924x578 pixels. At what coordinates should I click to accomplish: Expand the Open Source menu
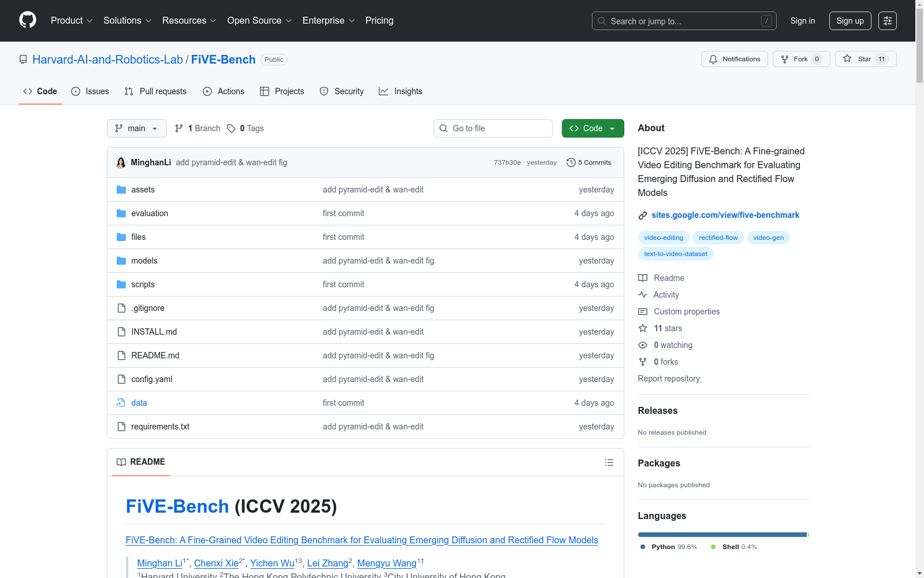pos(260,21)
